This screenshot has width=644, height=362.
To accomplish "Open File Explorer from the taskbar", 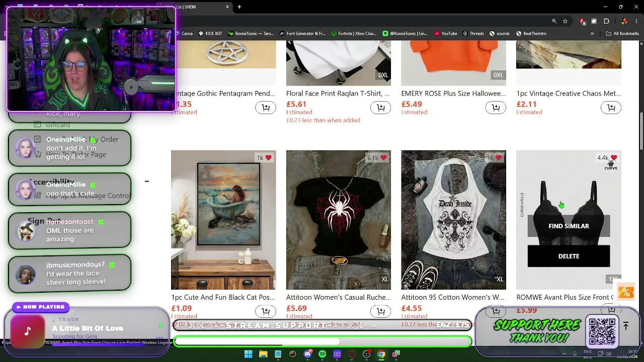I will (263, 354).
